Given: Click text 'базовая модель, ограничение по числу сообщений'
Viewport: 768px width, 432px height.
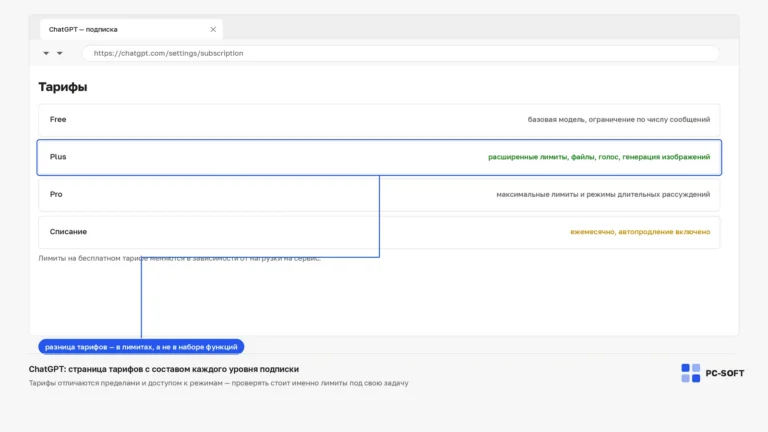Looking at the screenshot, I should click(x=619, y=120).
